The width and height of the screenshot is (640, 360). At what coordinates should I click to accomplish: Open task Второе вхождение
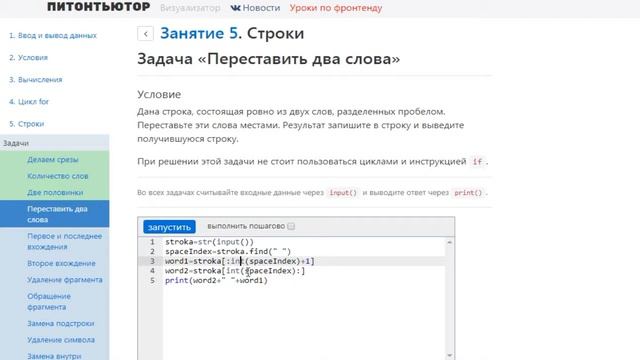click(x=61, y=263)
